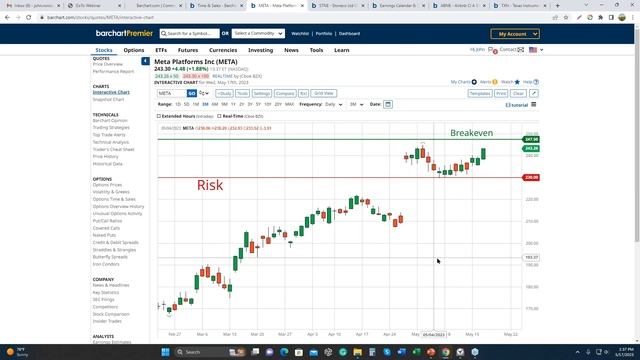Open Covered Calls sidebar link
The image size is (640, 360).
(107, 228)
